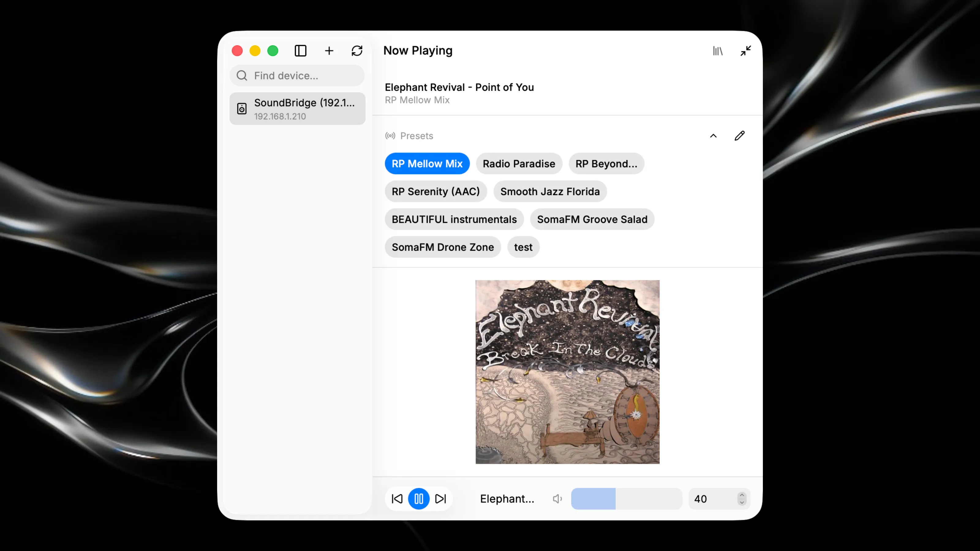This screenshot has width=980, height=551.
Task: Click the Now Playing heading
Action: pos(418,51)
